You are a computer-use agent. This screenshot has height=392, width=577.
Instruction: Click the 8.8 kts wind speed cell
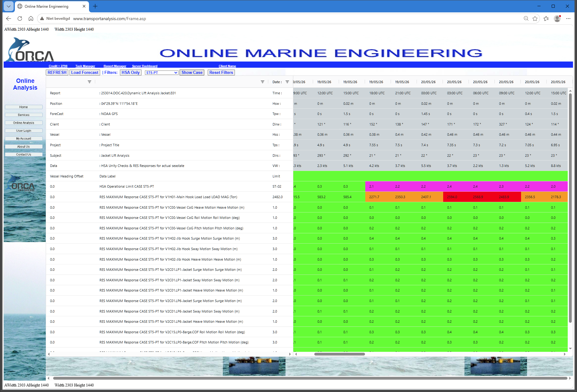[x=556, y=166]
